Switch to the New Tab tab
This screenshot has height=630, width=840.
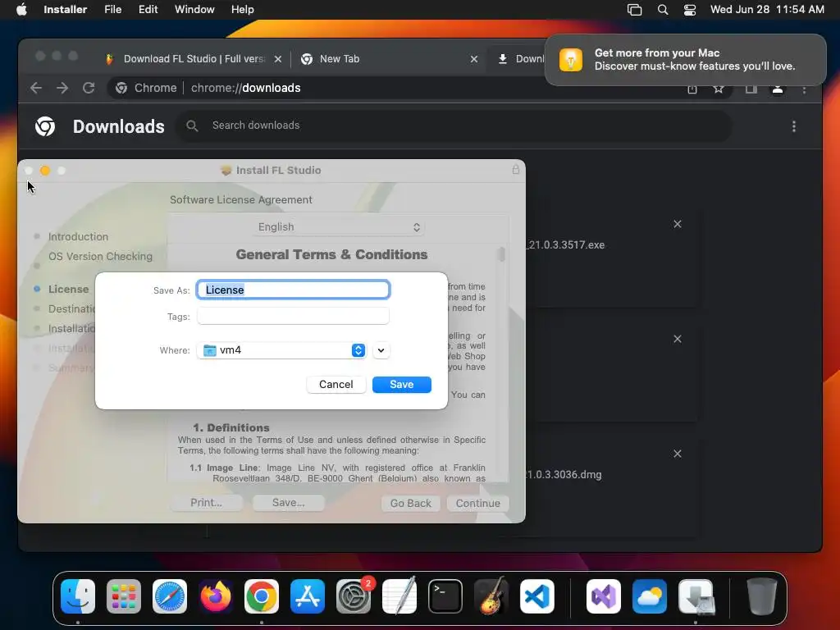click(340, 59)
